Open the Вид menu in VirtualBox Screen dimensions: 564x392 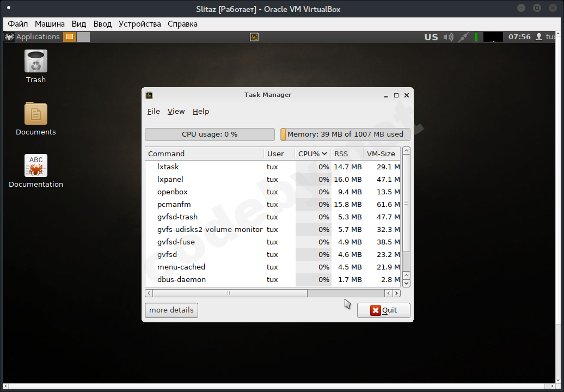tap(79, 24)
